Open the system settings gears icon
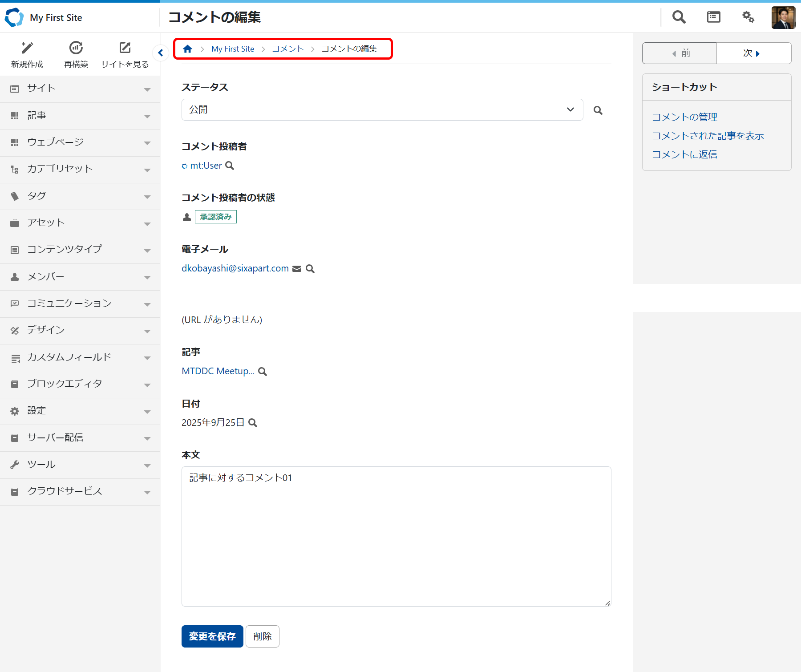Screen dimensions: 801x672 (x=748, y=17)
